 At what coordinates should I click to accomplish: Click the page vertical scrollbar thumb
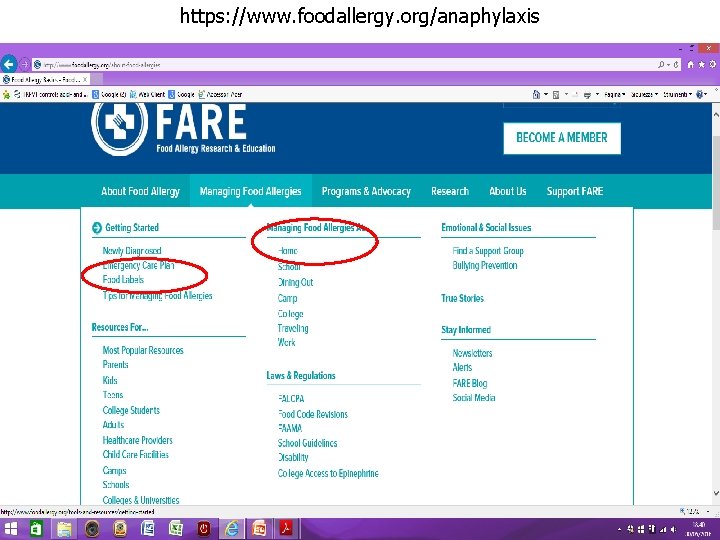tap(716, 181)
